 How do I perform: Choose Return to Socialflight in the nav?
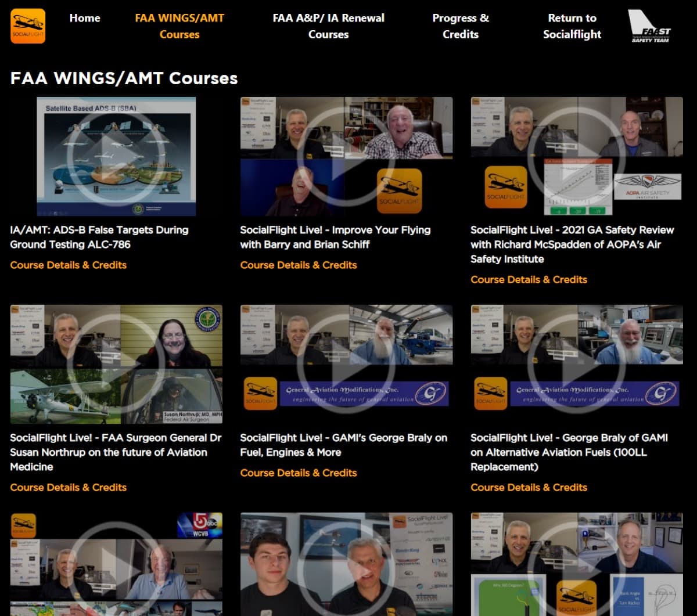pos(572,26)
